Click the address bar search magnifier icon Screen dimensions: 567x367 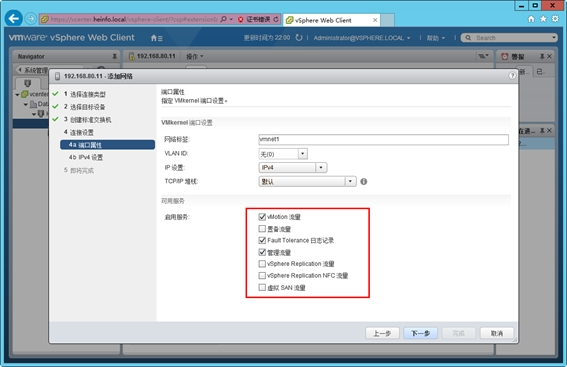click(223, 19)
